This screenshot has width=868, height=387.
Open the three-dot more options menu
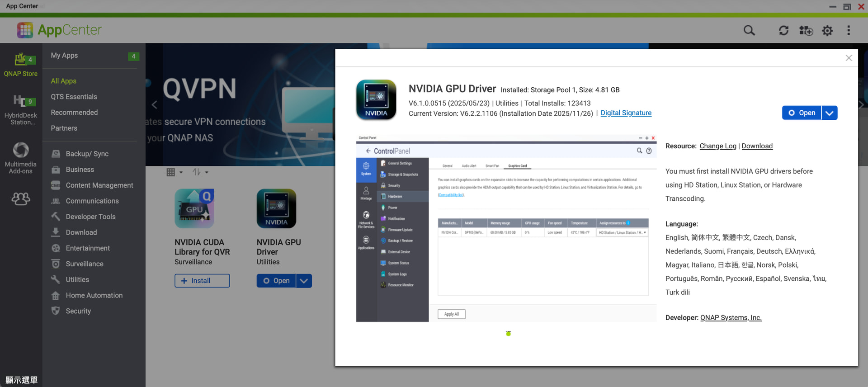coord(849,30)
